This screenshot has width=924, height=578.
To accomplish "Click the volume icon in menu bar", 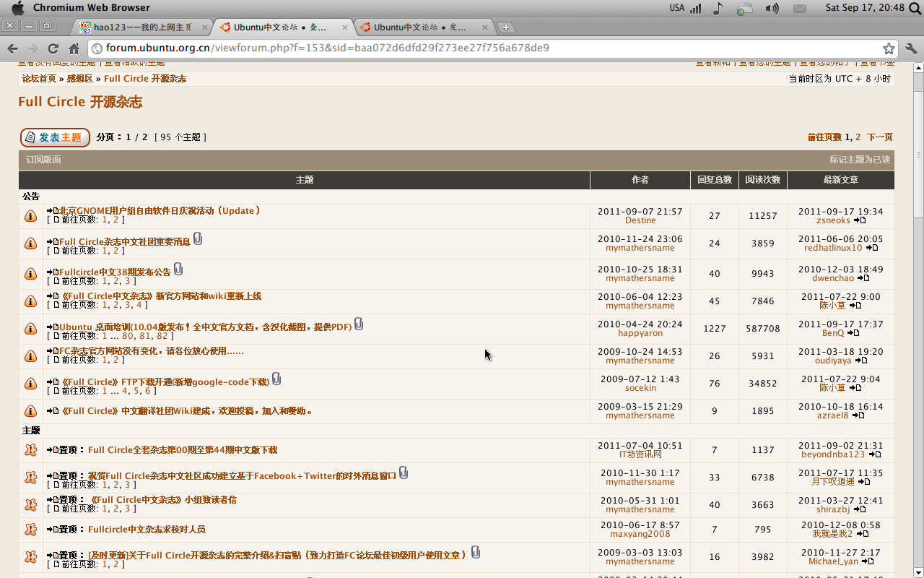I will point(772,8).
